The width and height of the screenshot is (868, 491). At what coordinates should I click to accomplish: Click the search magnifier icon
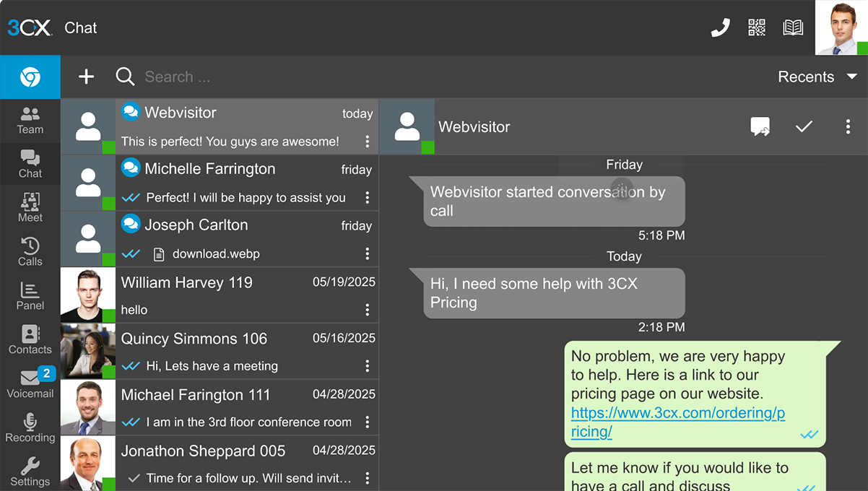pos(125,77)
